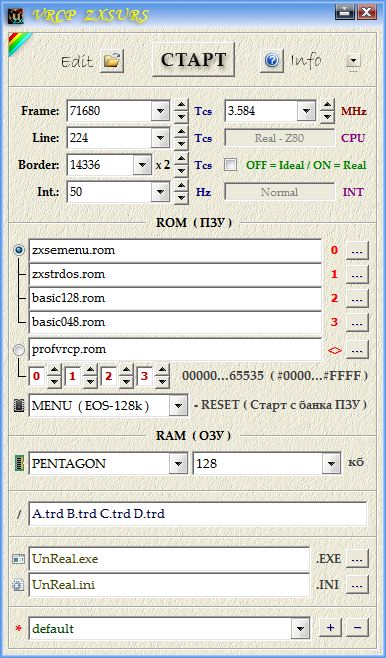The width and height of the screenshot is (386, 658).
Task: Increase Line value with up arrow
Action: tap(181, 132)
